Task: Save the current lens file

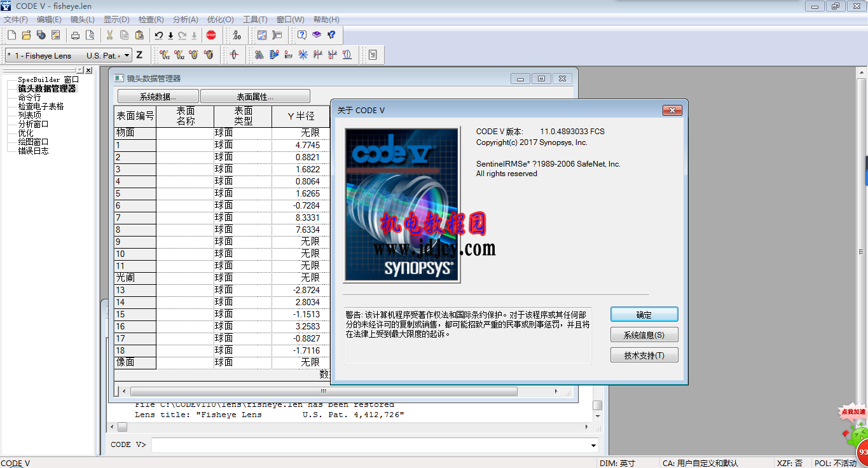Action: 41,35
